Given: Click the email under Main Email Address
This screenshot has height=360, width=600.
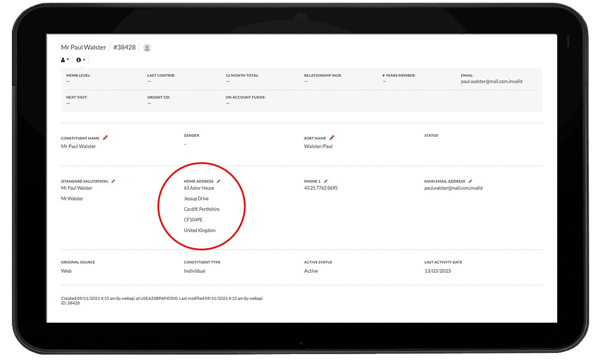Looking at the screenshot, I should coord(453,188).
